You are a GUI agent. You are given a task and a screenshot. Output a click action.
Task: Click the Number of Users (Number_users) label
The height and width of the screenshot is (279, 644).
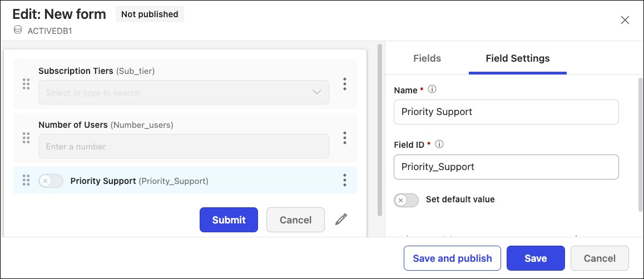pos(106,124)
